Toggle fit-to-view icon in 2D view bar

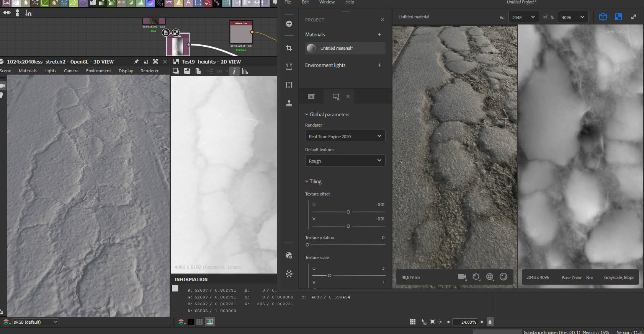tap(433, 322)
